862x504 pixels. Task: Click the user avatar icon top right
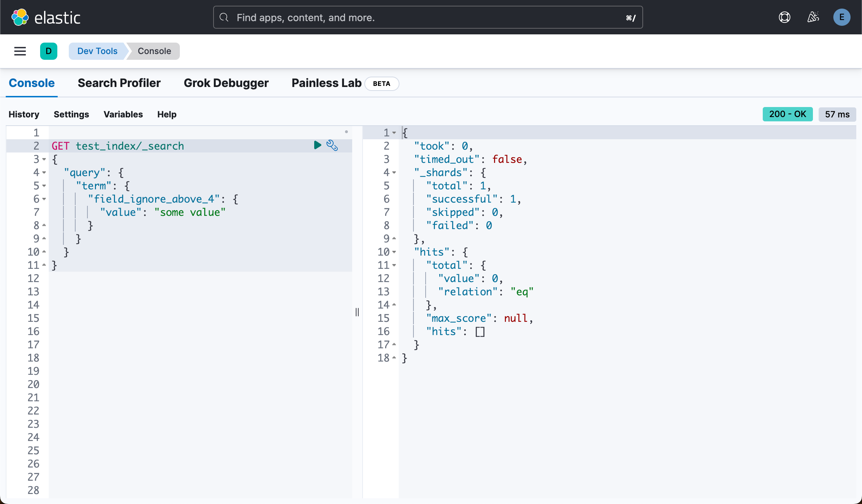842,17
